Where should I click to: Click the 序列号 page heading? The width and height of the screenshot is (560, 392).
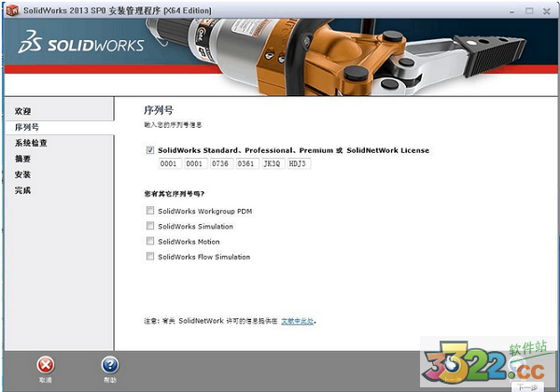click(159, 110)
